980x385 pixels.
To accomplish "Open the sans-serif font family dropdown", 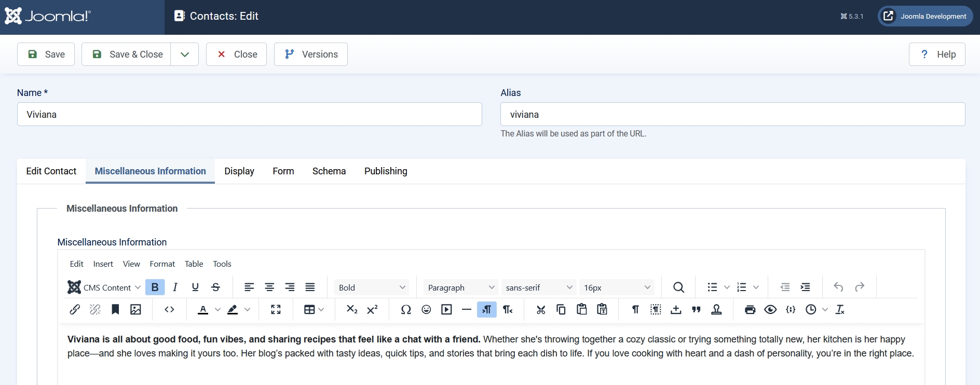I will click(x=539, y=287).
